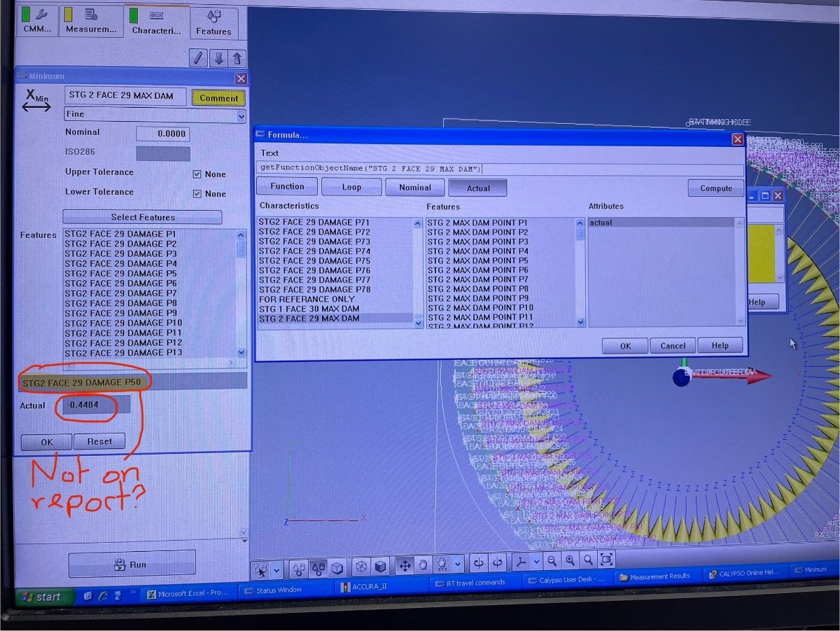Screen dimensions: 840x631
Task: Click the zoom in magnifier
Action: (570, 560)
